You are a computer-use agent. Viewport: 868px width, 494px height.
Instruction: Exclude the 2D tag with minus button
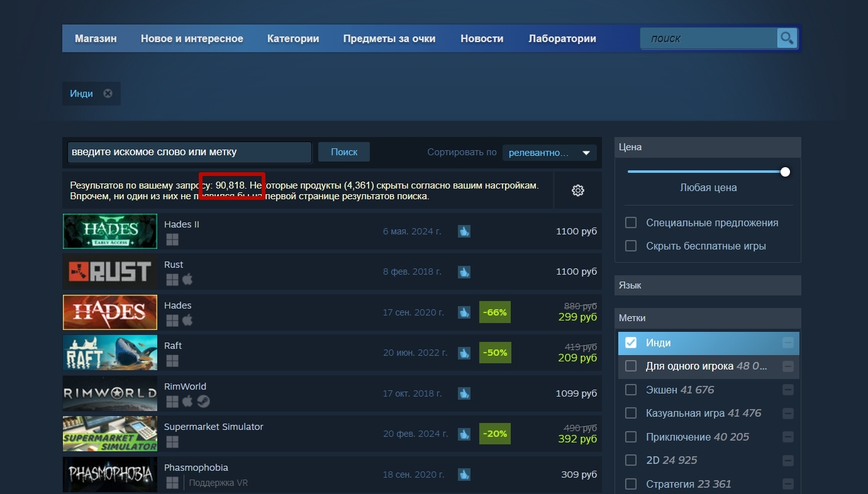coord(788,461)
